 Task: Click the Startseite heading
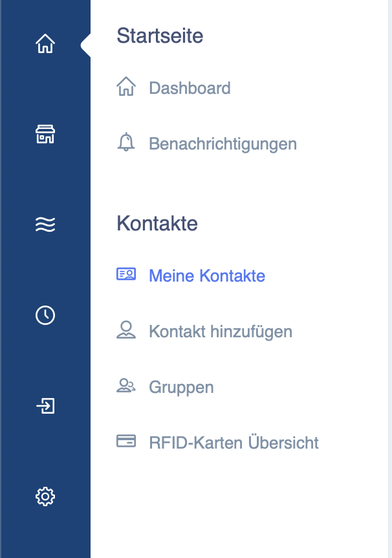[160, 36]
